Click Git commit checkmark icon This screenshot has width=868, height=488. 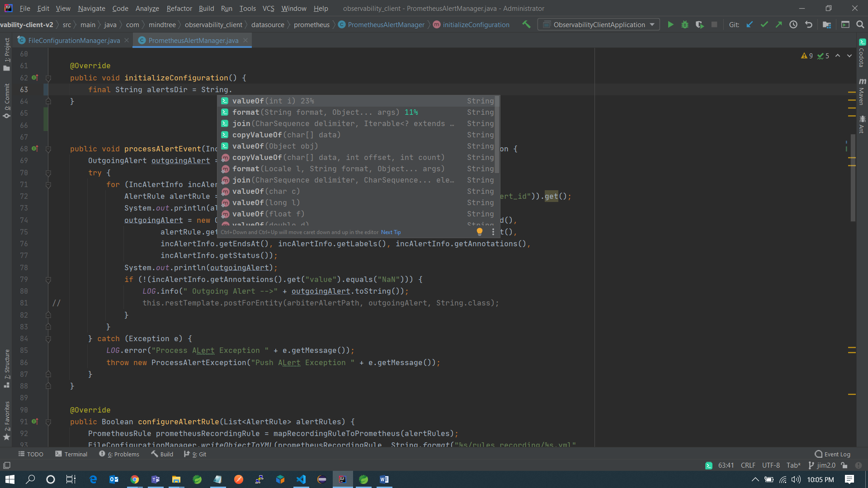click(x=764, y=24)
